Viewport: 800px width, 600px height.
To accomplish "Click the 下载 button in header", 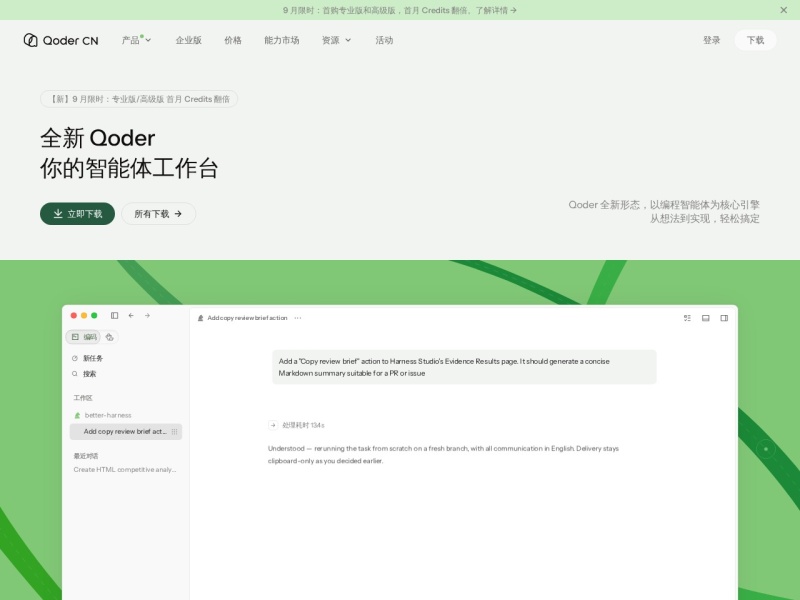I will click(x=755, y=40).
